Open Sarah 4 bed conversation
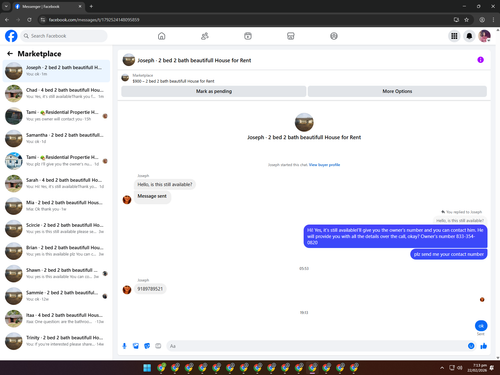500x375 pixels. (56, 183)
